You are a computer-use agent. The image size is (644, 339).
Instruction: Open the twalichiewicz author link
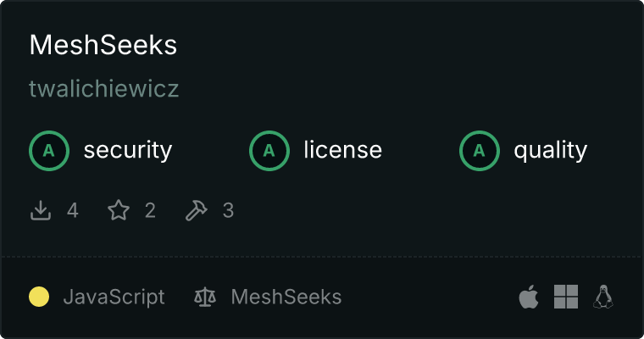click(x=103, y=89)
